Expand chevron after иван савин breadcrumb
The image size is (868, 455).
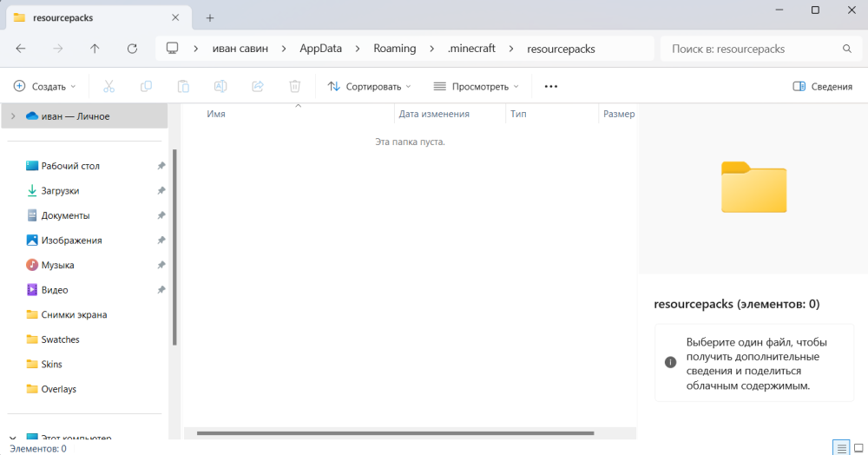point(284,49)
